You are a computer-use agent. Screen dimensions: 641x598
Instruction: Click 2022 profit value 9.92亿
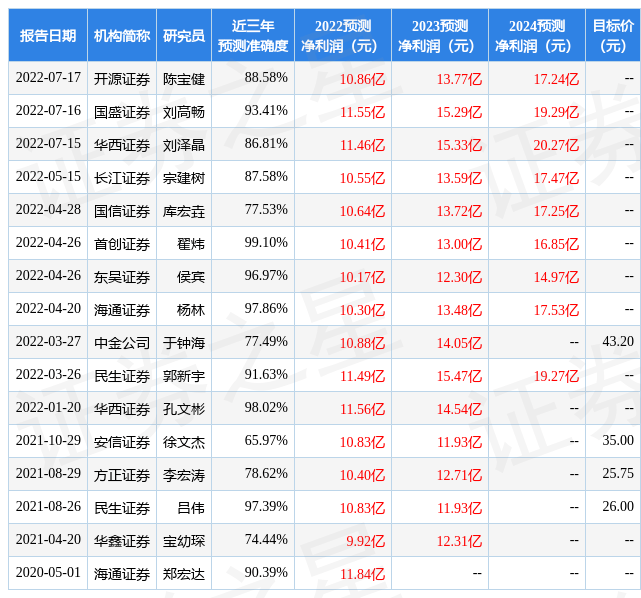(365, 542)
